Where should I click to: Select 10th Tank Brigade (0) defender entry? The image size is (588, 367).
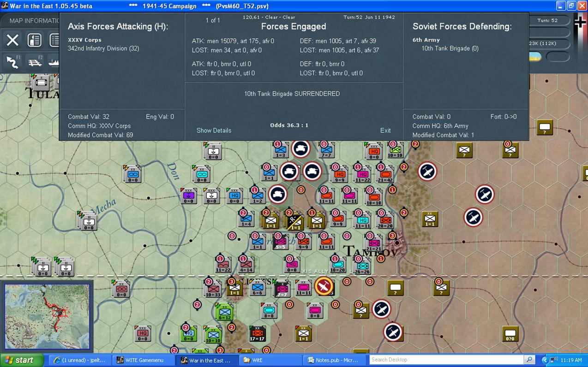pyautogui.click(x=450, y=48)
